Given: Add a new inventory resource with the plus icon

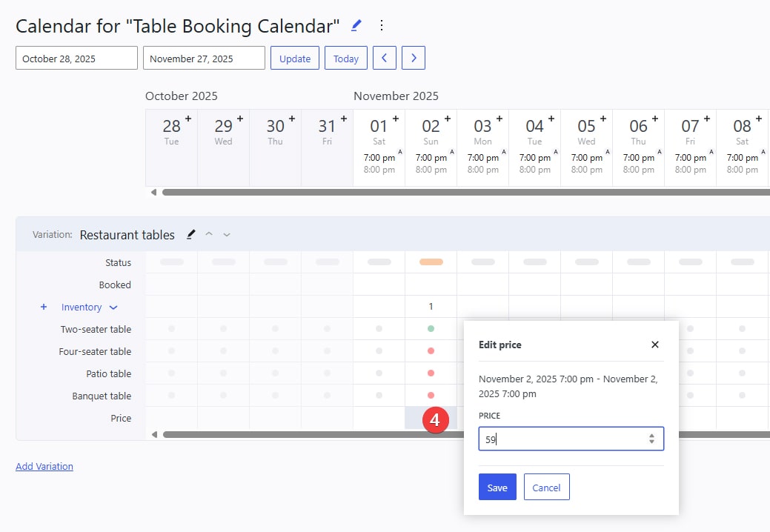Looking at the screenshot, I should (43, 307).
